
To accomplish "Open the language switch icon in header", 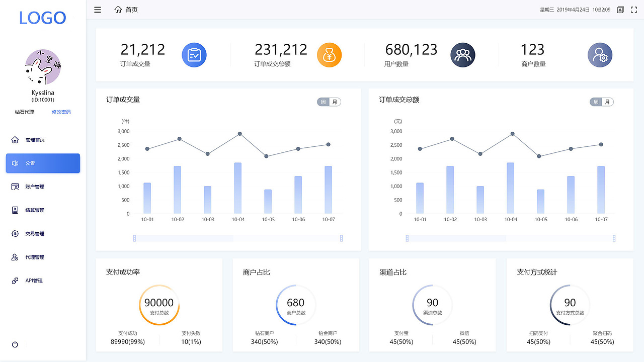I will point(620,10).
